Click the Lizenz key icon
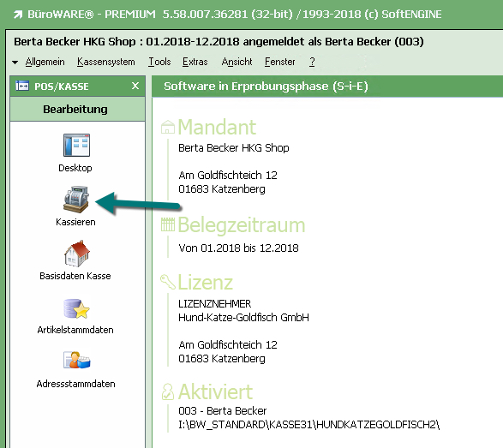Image resolution: width=503 pixels, height=448 pixels. (168, 282)
